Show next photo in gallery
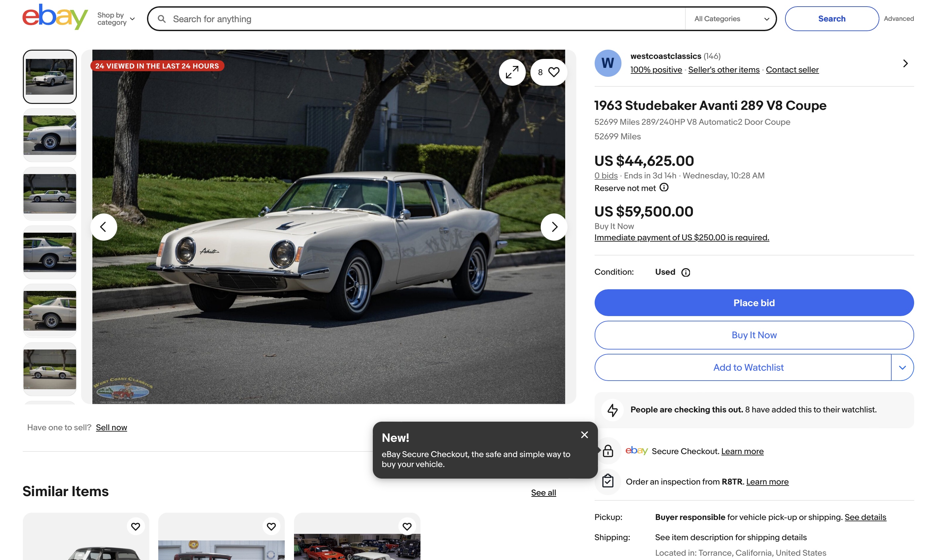 click(554, 227)
